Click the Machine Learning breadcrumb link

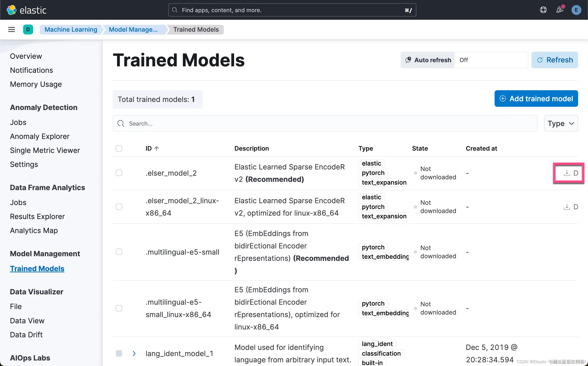[x=71, y=30]
